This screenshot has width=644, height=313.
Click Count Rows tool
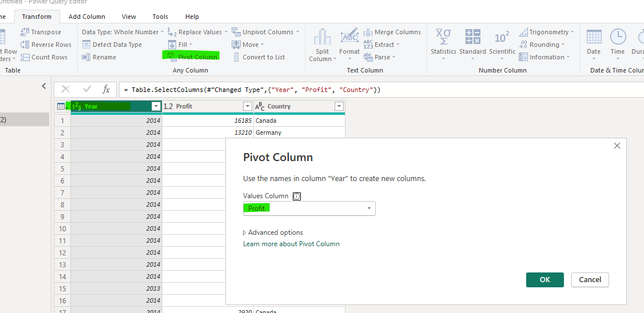point(45,57)
